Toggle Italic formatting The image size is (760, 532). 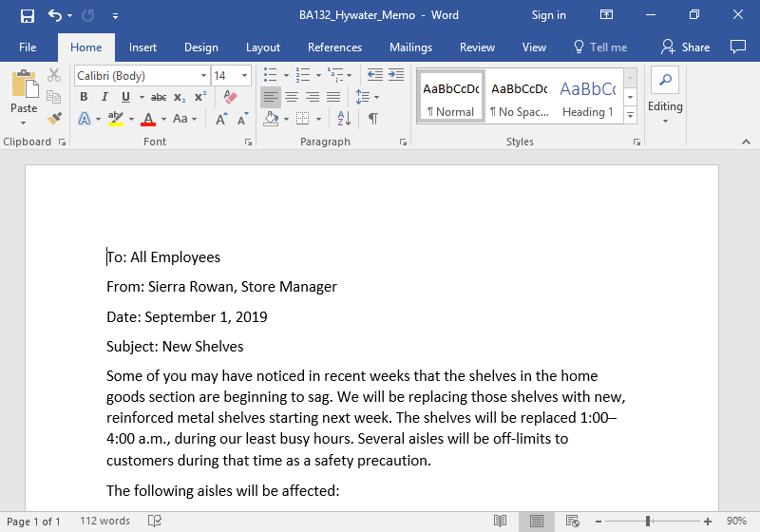pyautogui.click(x=104, y=97)
